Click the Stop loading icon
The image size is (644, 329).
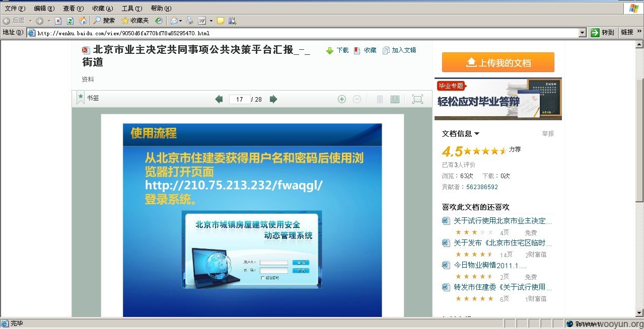58,21
